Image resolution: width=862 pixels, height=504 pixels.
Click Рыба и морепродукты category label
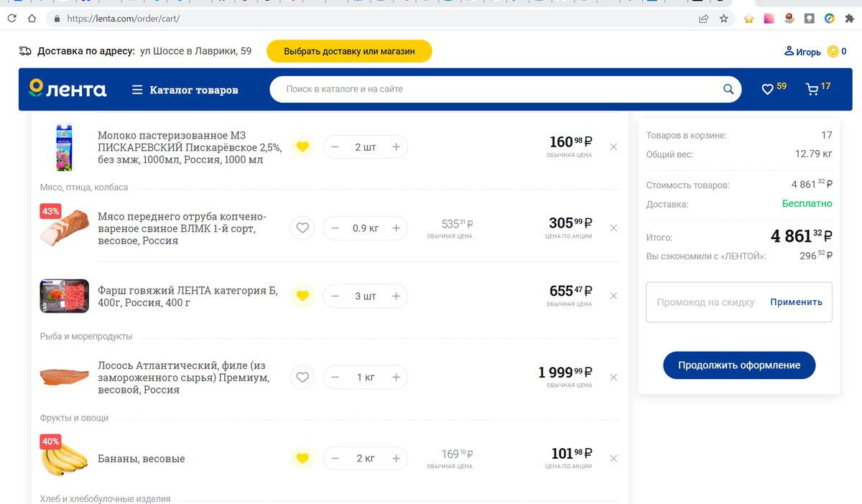pos(86,336)
